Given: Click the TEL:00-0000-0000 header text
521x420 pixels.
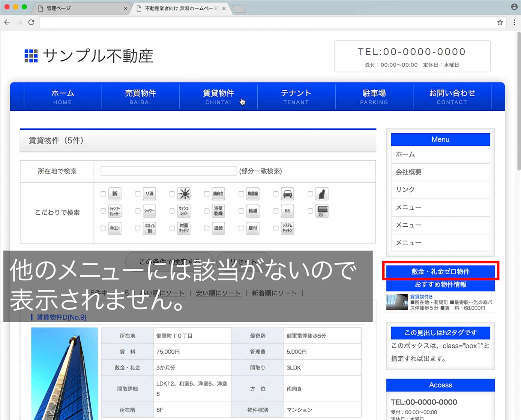Looking at the screenshot, I should tap(412, 52).
